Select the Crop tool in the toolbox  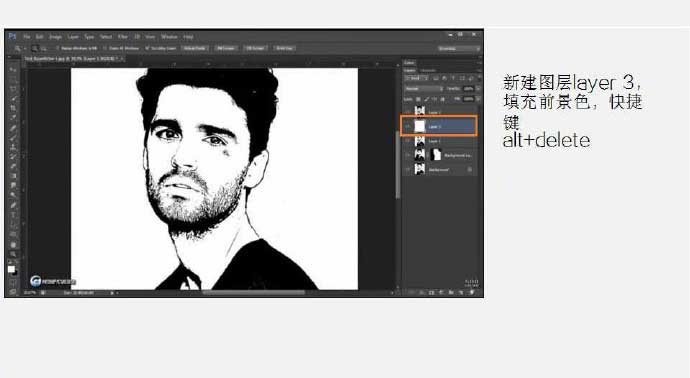click(13, 108)
